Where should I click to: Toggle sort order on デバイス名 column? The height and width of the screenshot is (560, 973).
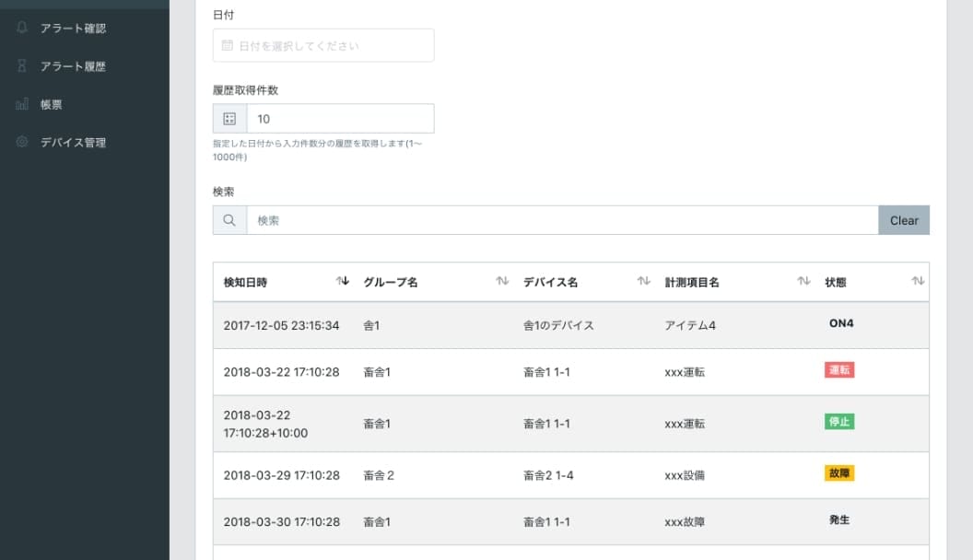pyautogui.click(x=644, y=282)
